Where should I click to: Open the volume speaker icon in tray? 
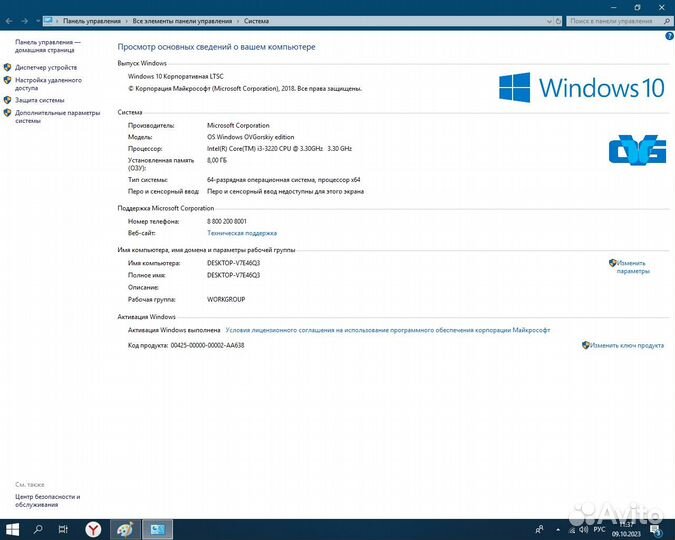(583, 530)
